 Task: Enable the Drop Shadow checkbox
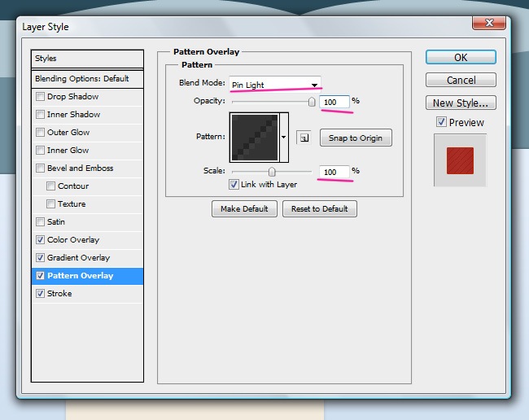41,97
